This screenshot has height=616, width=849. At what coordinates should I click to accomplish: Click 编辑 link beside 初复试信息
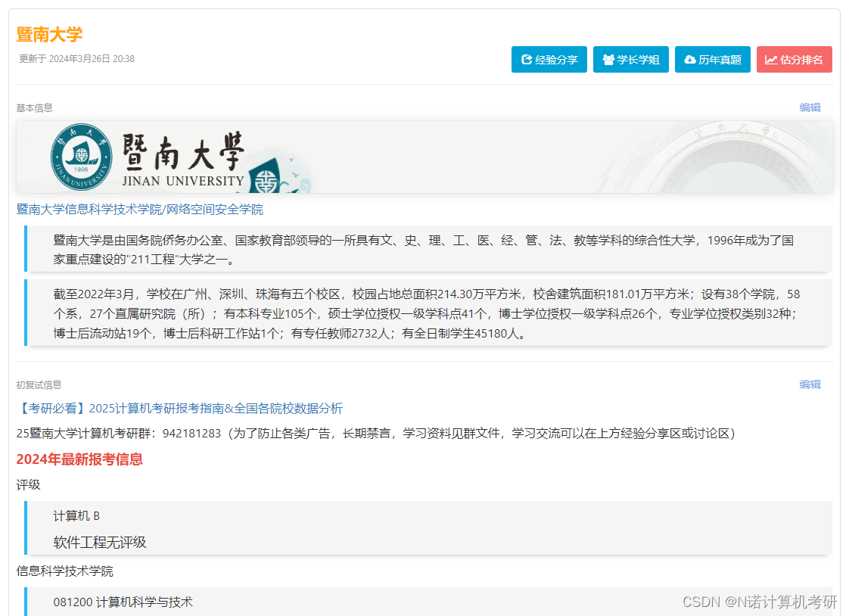(810, 384)
